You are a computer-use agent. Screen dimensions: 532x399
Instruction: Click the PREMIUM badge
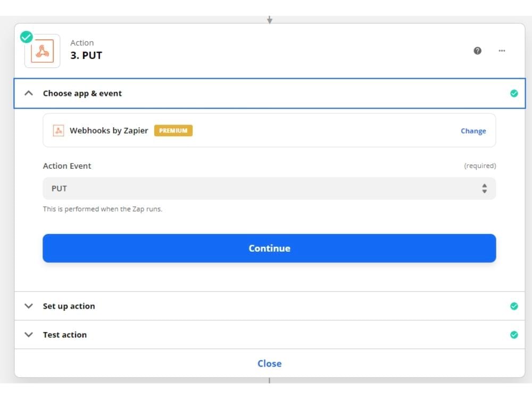point(173,131)
